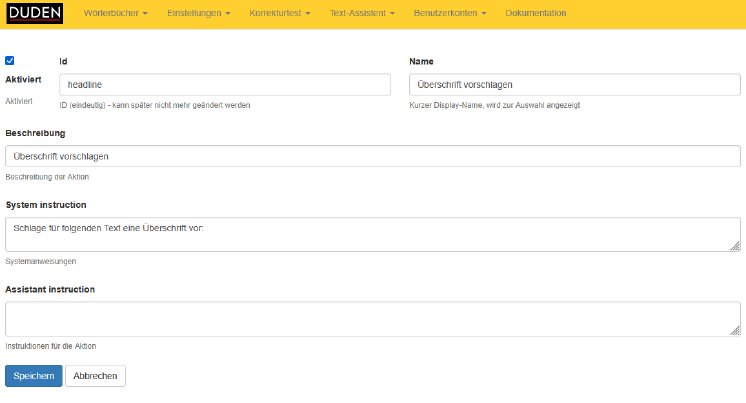Edit the Beschreibung text field
The width and height of the screenshot is (746, 403).
373,157
